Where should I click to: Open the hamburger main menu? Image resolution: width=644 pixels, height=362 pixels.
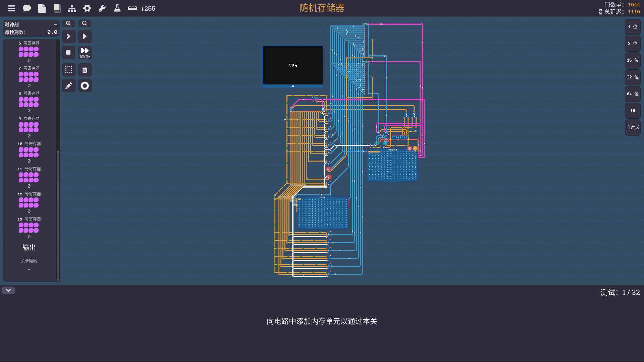click(12, 8)
